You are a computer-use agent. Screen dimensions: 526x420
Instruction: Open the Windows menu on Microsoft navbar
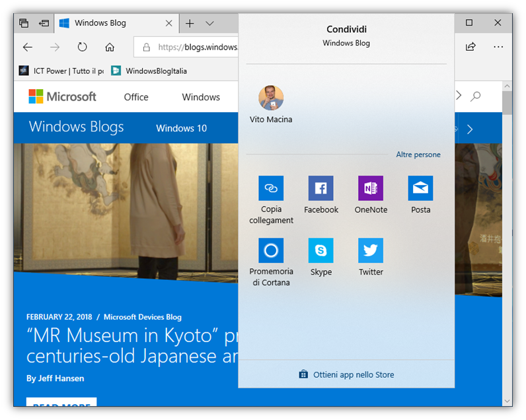[x=201, y=97]
